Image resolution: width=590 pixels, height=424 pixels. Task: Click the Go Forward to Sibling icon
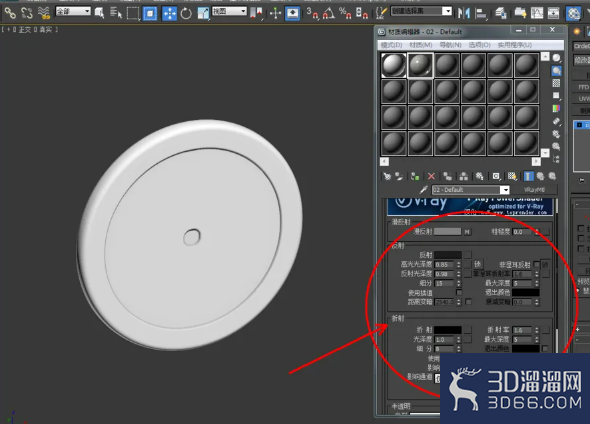pyautogui.click(x=552, y=176)
